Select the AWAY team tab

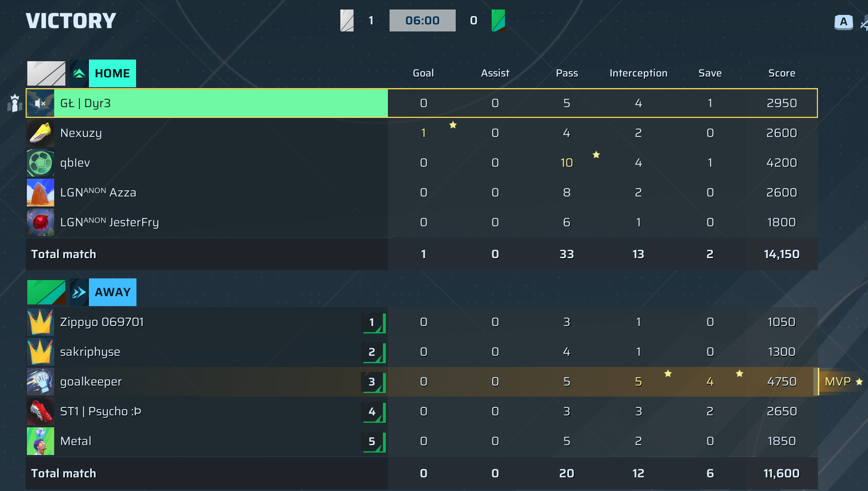(112, 292)
